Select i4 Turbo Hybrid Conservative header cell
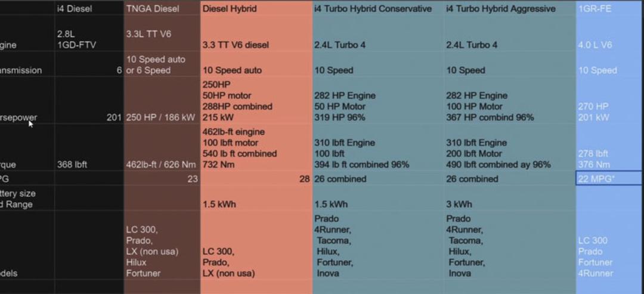This screenshot has height=294, width=644. (378, 8)
